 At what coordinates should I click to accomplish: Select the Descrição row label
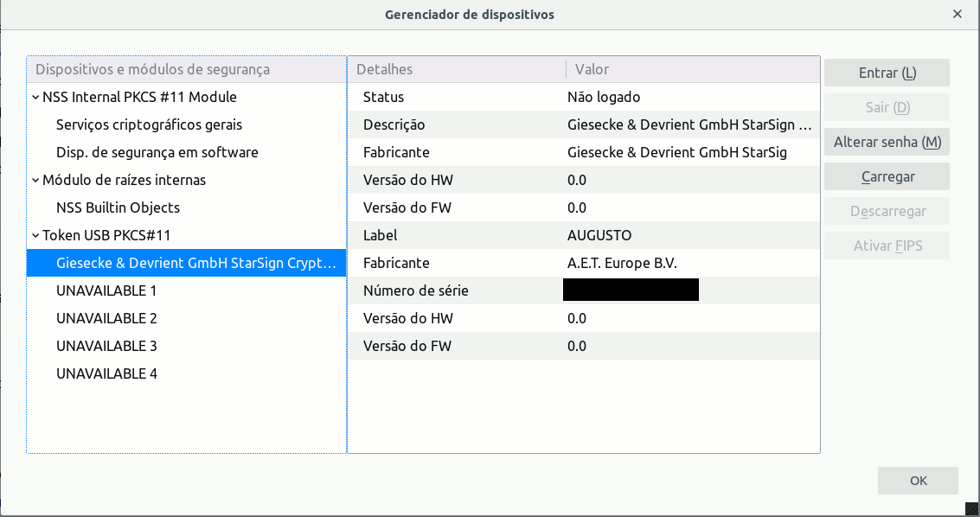click(394, 124)
